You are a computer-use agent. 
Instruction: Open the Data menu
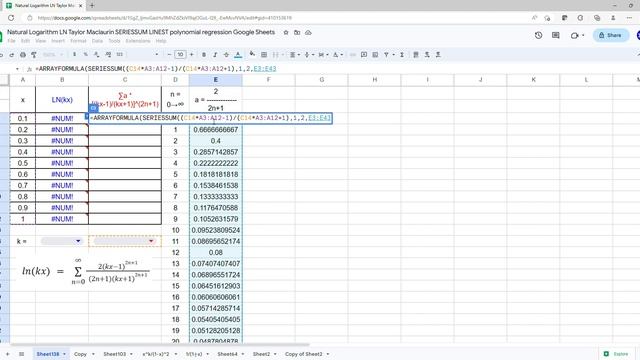[97, 41]
